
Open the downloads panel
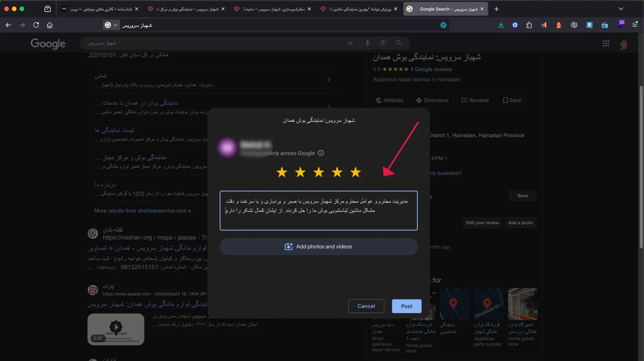(501, 25)
